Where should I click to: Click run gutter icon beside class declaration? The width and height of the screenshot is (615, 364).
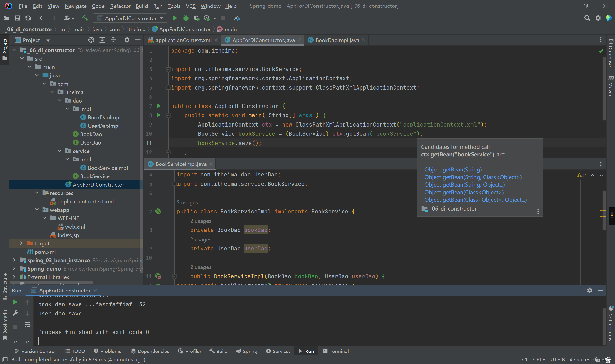coord(159,106)
